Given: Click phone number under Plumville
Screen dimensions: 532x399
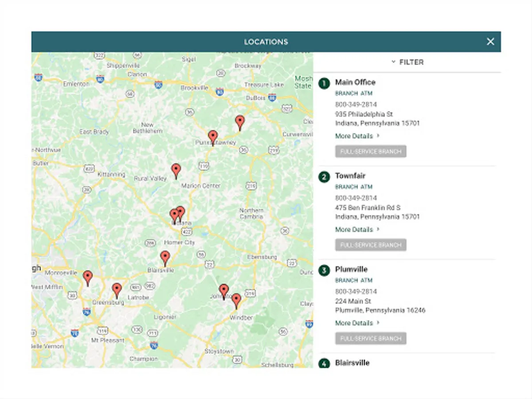Looking at the screenshot, I should [356, 292].
